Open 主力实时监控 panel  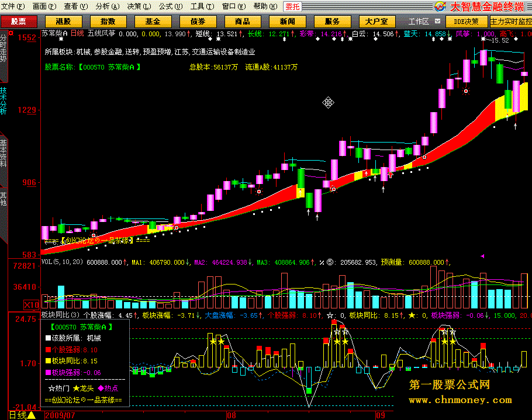[x=511, y=22]
